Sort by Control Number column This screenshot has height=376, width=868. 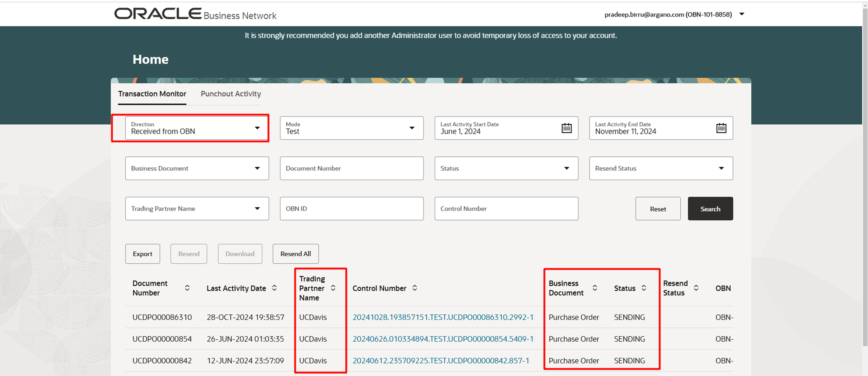click(x=414, y=288)
